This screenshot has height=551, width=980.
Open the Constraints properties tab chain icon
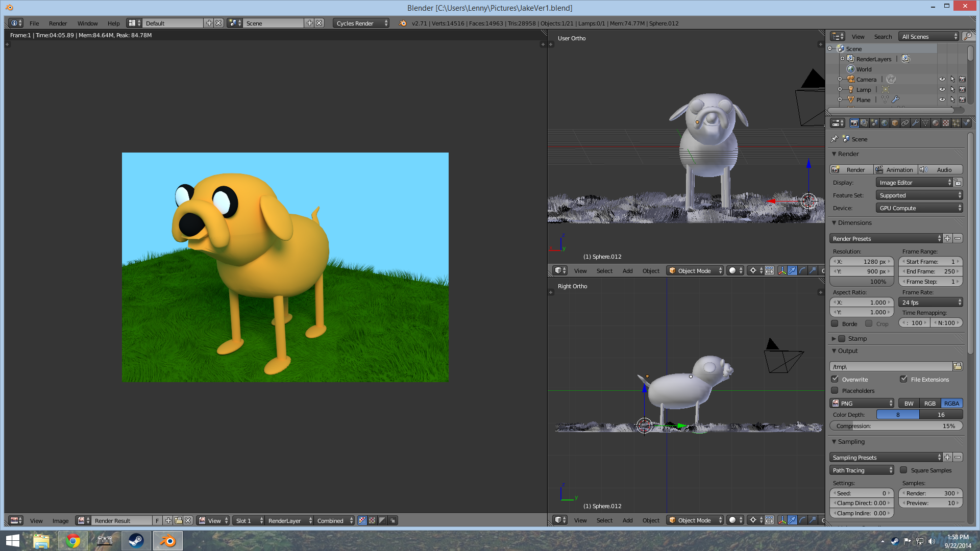pyautogui.click(x=905, y=123)
